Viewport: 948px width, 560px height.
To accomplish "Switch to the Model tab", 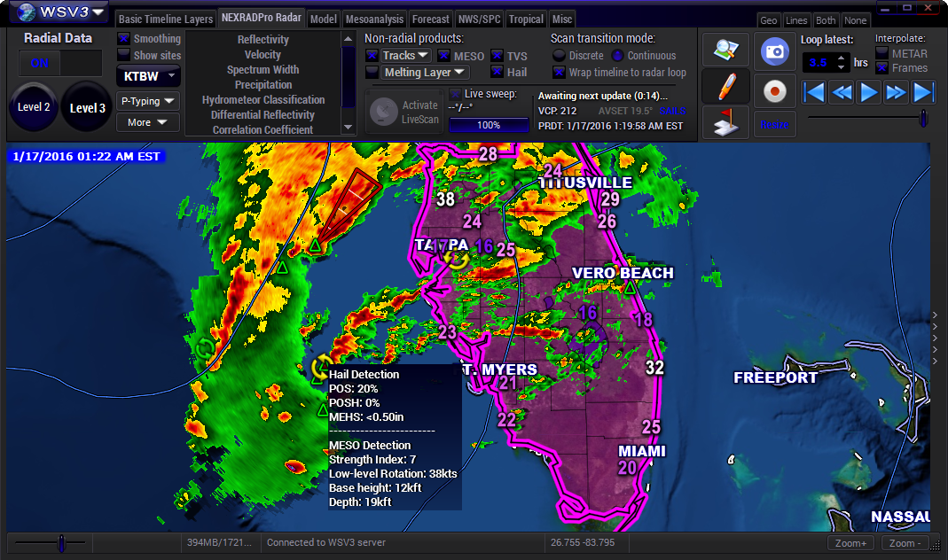I will [x=324, y=19].
